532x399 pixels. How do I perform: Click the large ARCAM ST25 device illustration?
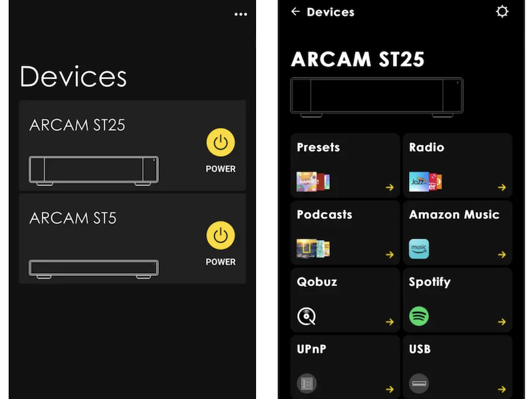tap(376, 97)
